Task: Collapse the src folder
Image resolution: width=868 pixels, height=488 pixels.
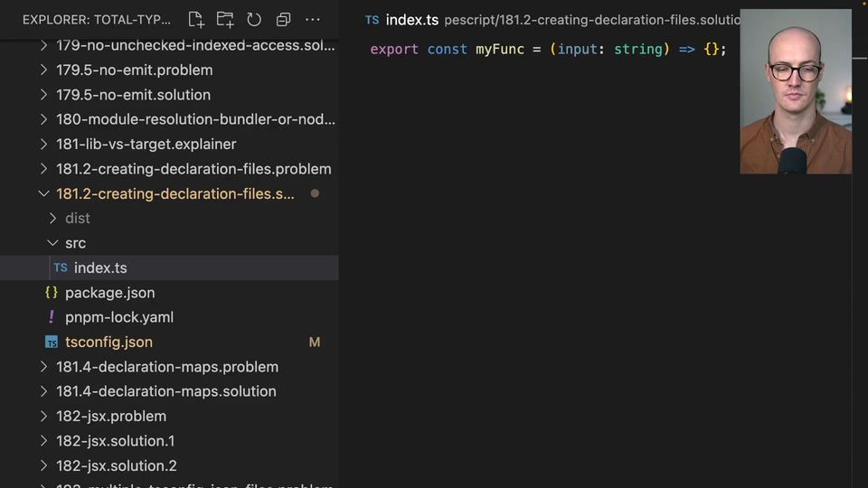Action: point(75,243)
